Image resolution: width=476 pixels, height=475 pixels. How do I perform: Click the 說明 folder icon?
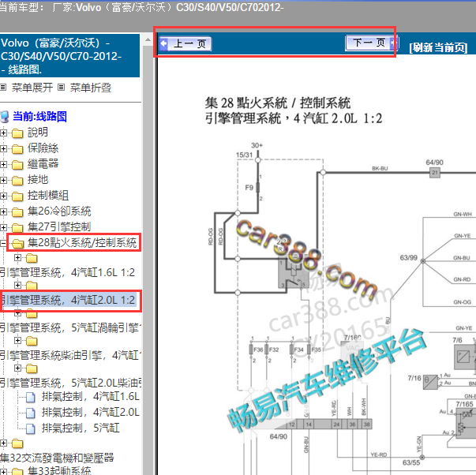pos(17,133)
